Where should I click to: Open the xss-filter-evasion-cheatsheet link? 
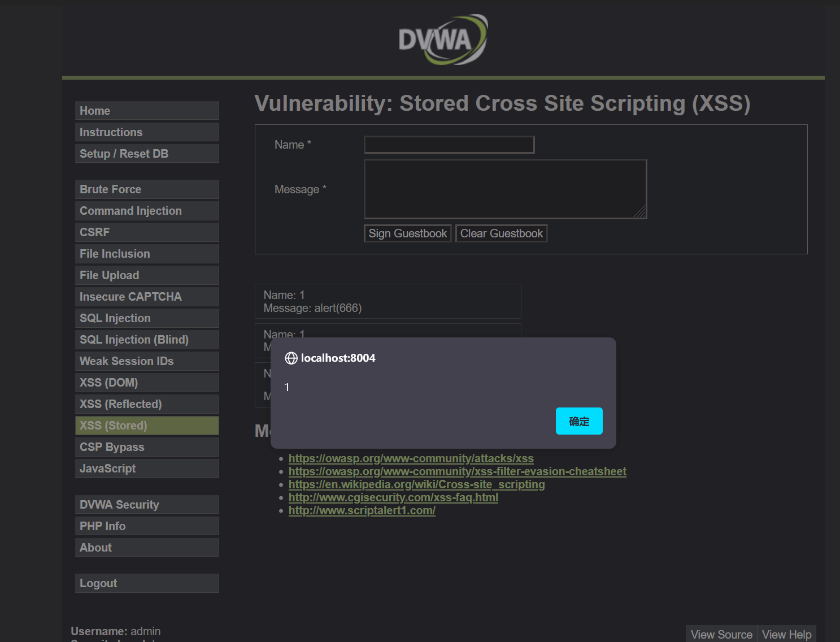click(x=458, y=471)
